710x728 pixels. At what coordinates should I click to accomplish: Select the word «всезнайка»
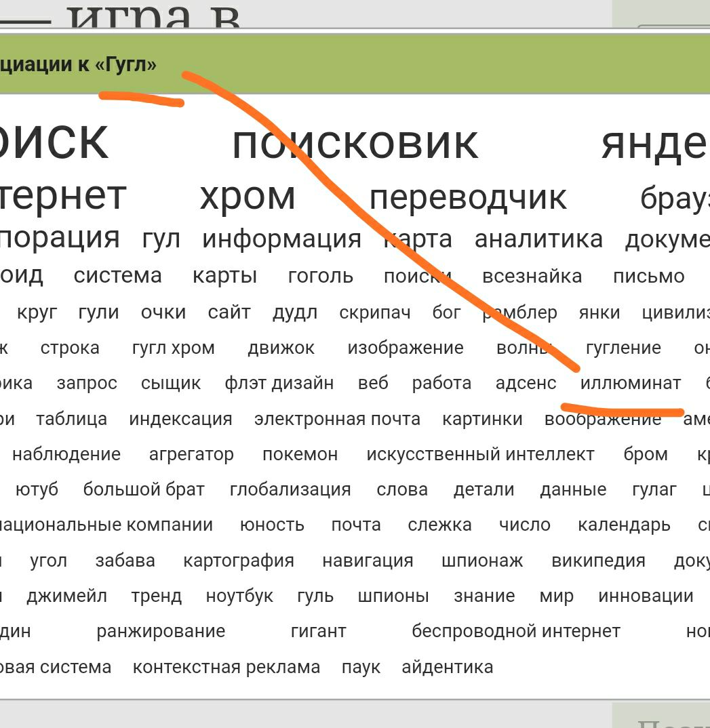coord(532,277)
